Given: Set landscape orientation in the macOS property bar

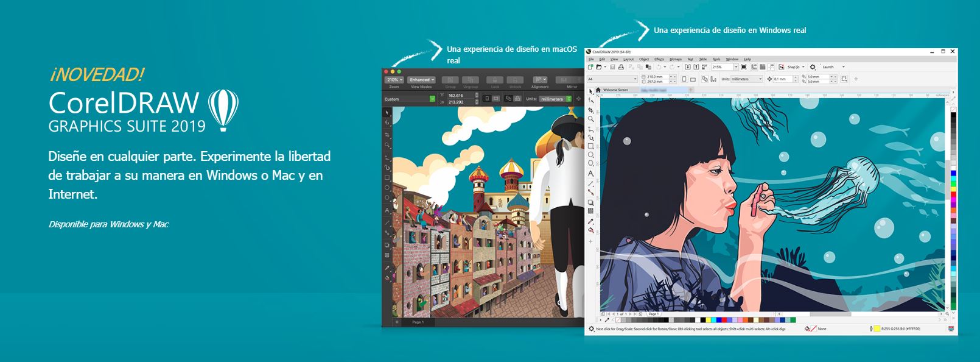Looking at the screenshot, I should 495,99.
